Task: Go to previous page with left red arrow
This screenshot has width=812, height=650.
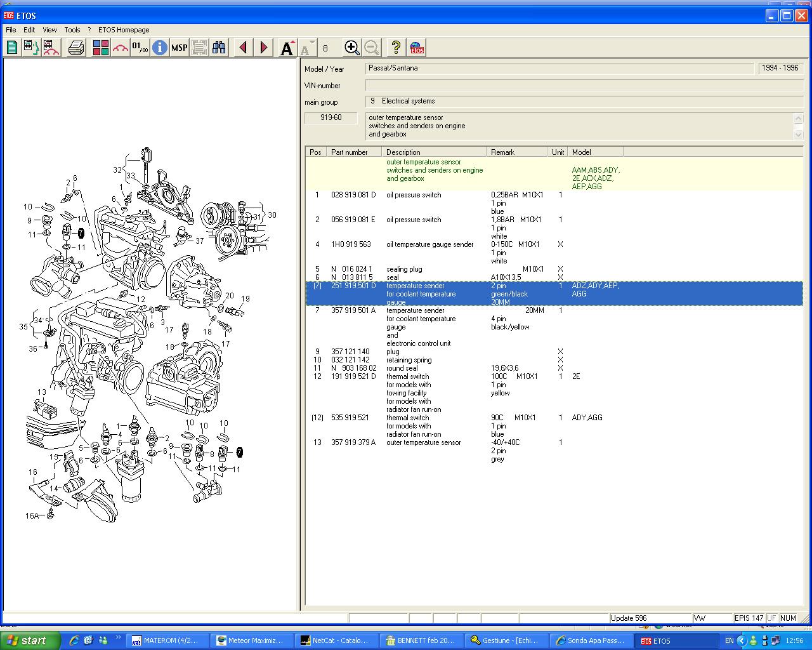Action: [x=243, y=48]
